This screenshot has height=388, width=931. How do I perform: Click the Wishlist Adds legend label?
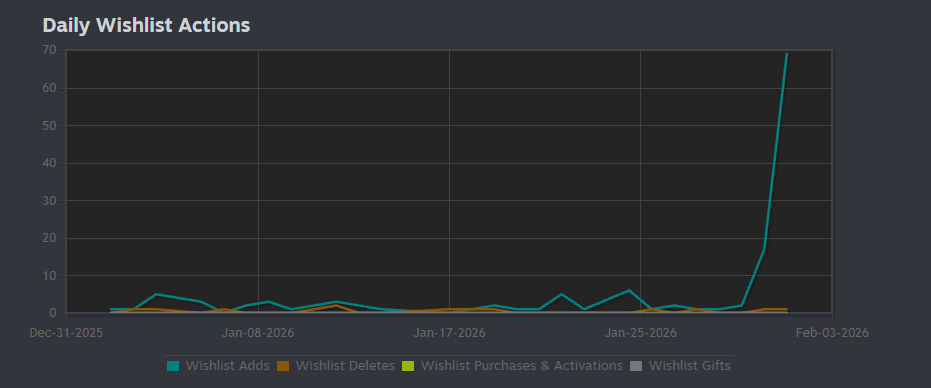pyautogui.click(x=227, y=366)
